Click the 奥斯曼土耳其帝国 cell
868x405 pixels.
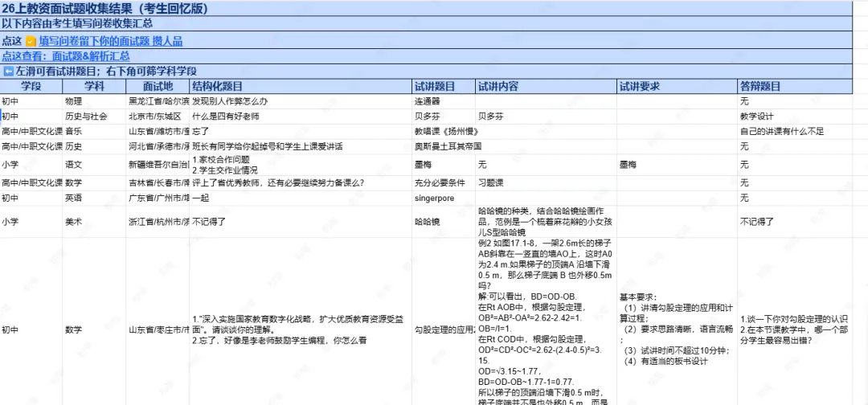tap(444, 146)
